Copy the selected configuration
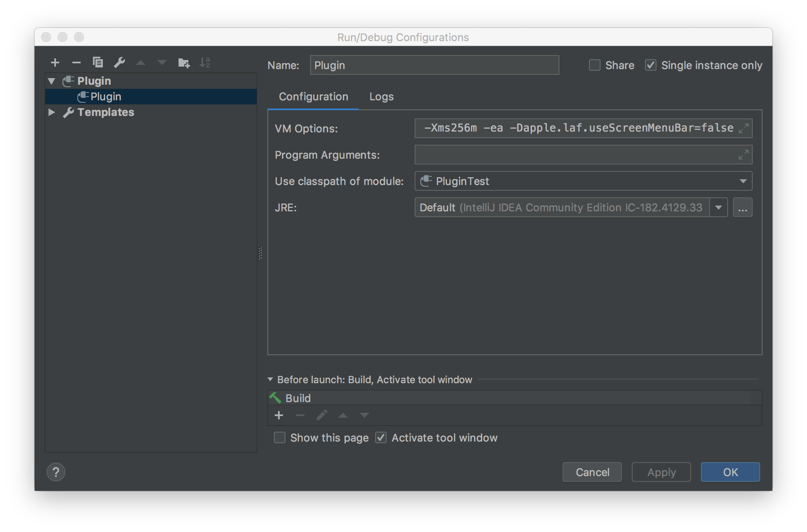This screenshot has width=807, height=532. 98,62
